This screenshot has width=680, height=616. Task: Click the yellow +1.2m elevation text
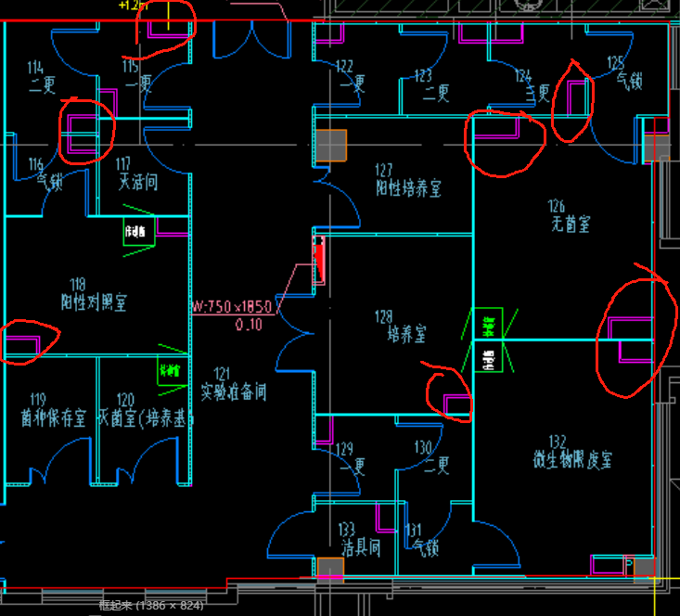pos(134,6)
